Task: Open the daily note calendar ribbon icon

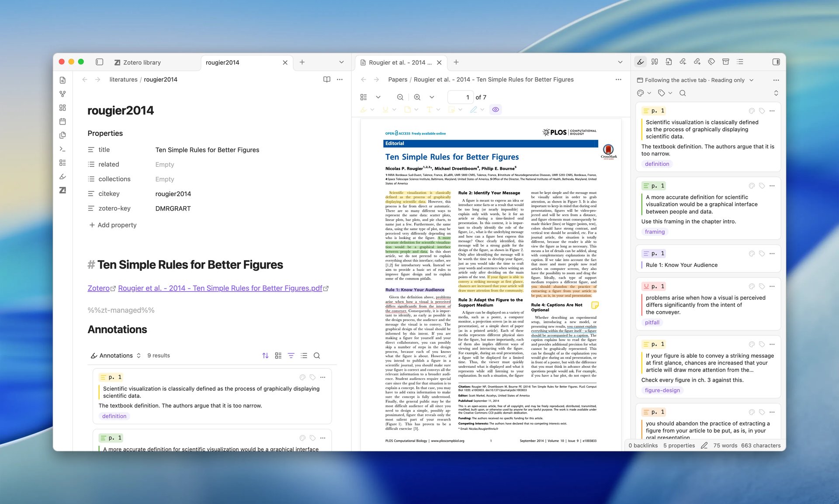Action: 62,121
